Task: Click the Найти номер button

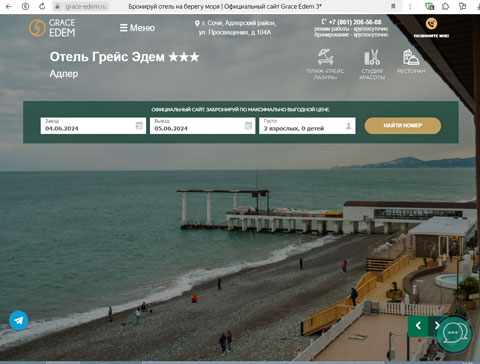Action: tap(403, 126)
